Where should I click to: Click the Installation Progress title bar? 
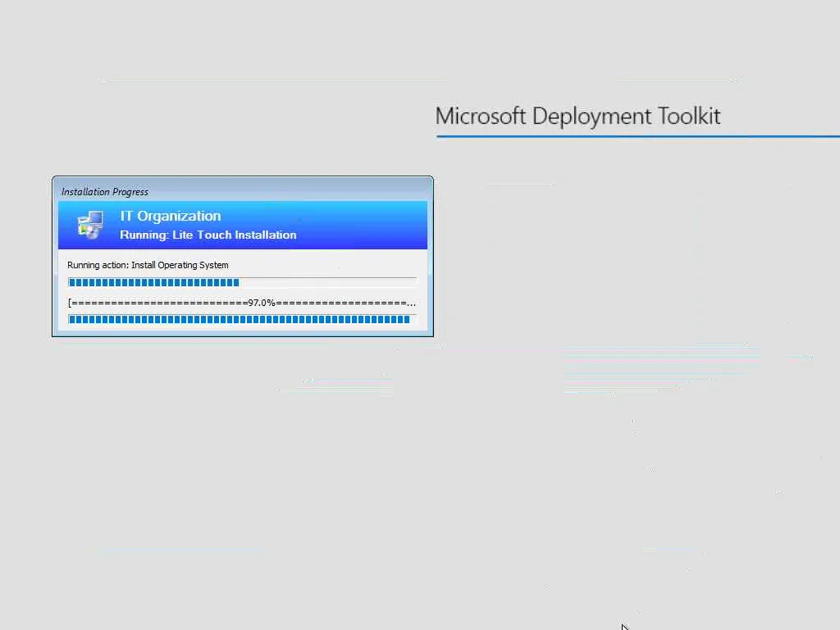click(x=243, y=191)
